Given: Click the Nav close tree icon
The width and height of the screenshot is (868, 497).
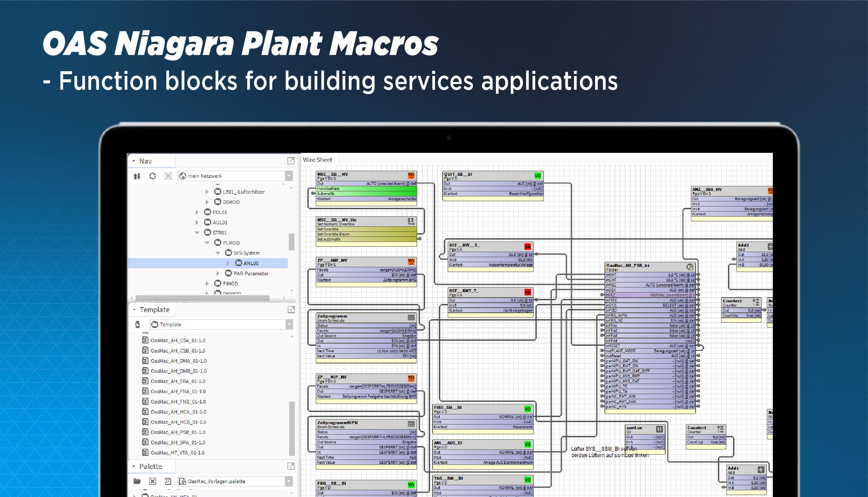Looking at the screenshot, I should tap(168, 176).
